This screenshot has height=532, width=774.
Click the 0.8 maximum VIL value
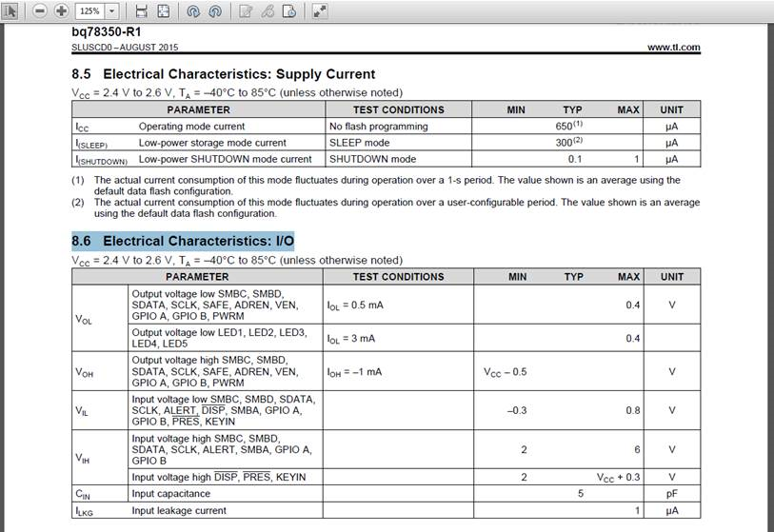(633, 410)
